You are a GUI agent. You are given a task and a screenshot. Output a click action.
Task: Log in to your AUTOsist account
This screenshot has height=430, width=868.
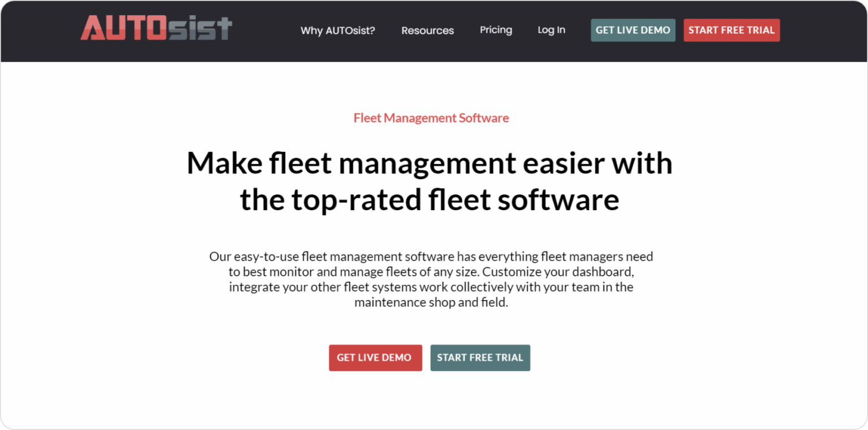(551, 31)
